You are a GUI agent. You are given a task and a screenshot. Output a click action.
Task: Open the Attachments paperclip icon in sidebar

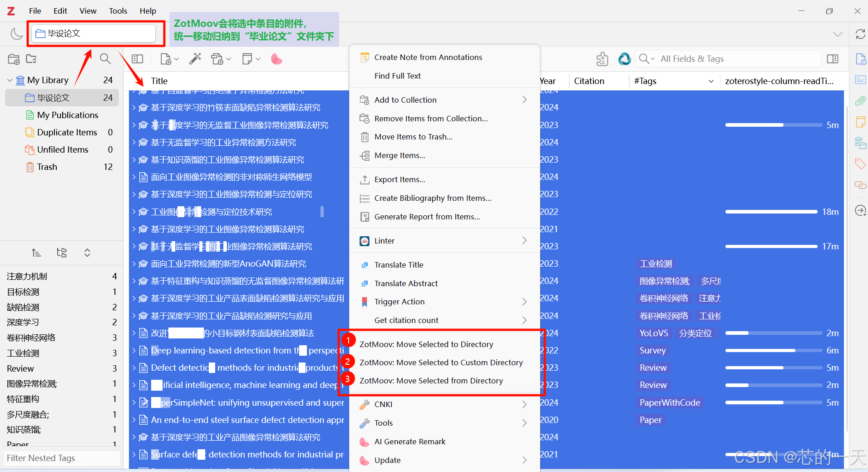[860, 101]
